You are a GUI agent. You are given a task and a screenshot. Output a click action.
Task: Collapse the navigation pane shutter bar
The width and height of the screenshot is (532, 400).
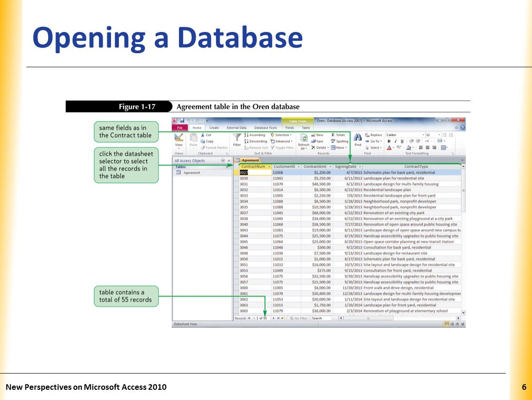click(x=229, y=161)
